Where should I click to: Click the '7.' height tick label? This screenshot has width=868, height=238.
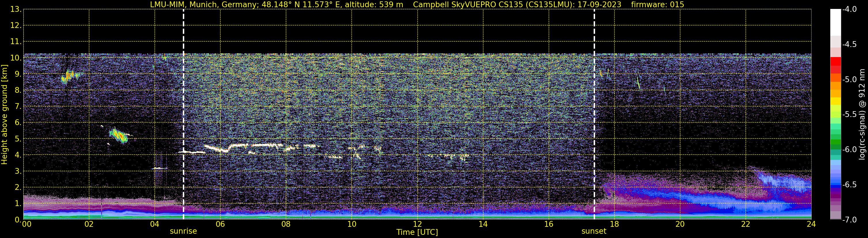coord(18,106)
